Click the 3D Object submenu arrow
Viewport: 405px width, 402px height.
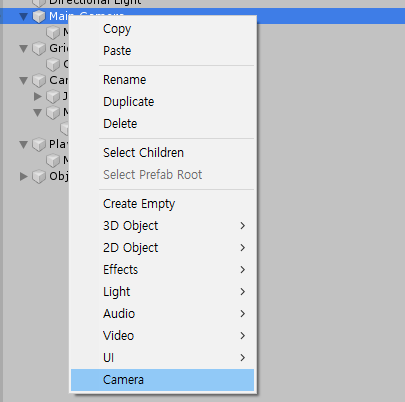[x=243, y=226]
